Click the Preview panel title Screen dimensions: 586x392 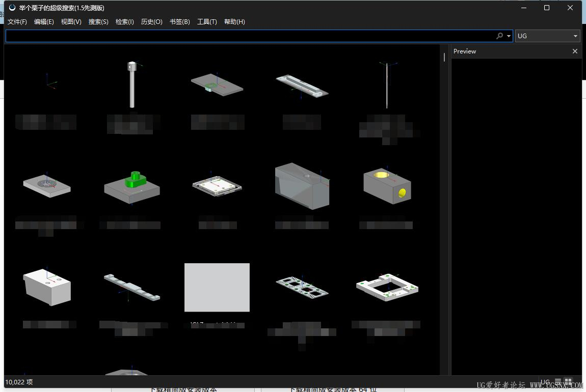click(x=465, y=51)
